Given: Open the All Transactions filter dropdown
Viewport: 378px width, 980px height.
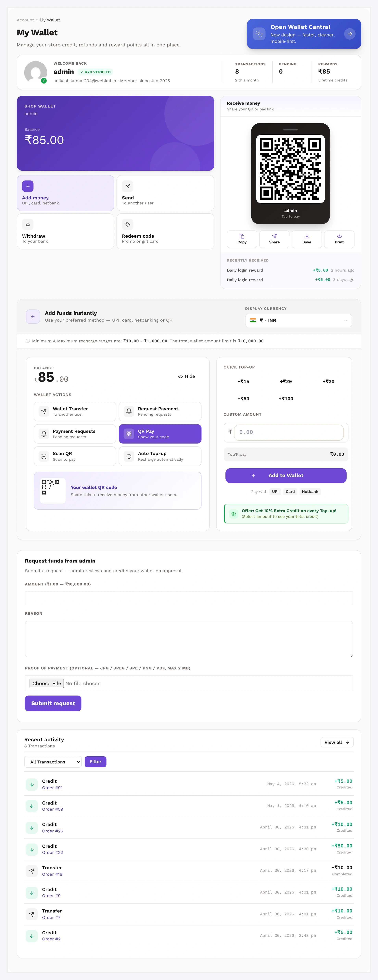Looking at the screenshot, I should 53,762.
